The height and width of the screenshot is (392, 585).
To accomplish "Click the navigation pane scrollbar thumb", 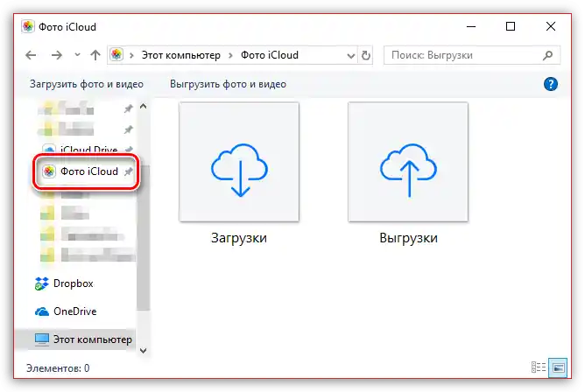I will (x=144, y=237).
